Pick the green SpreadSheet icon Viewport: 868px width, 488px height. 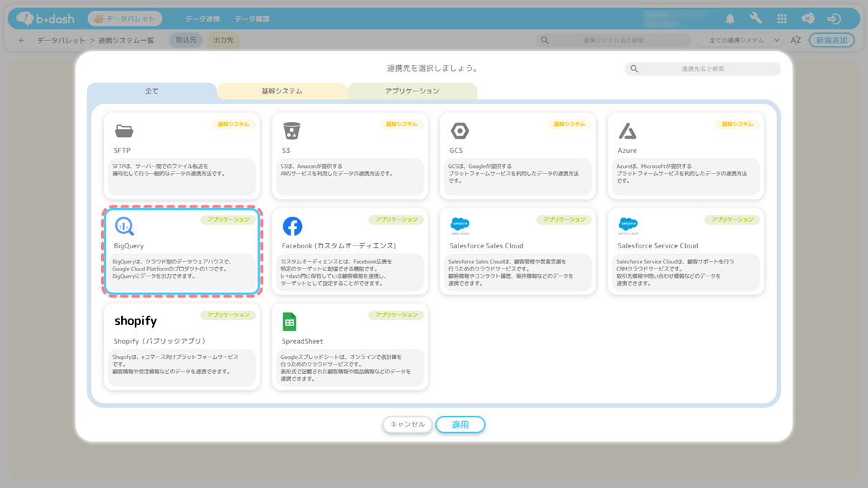(x=289, y=322)
